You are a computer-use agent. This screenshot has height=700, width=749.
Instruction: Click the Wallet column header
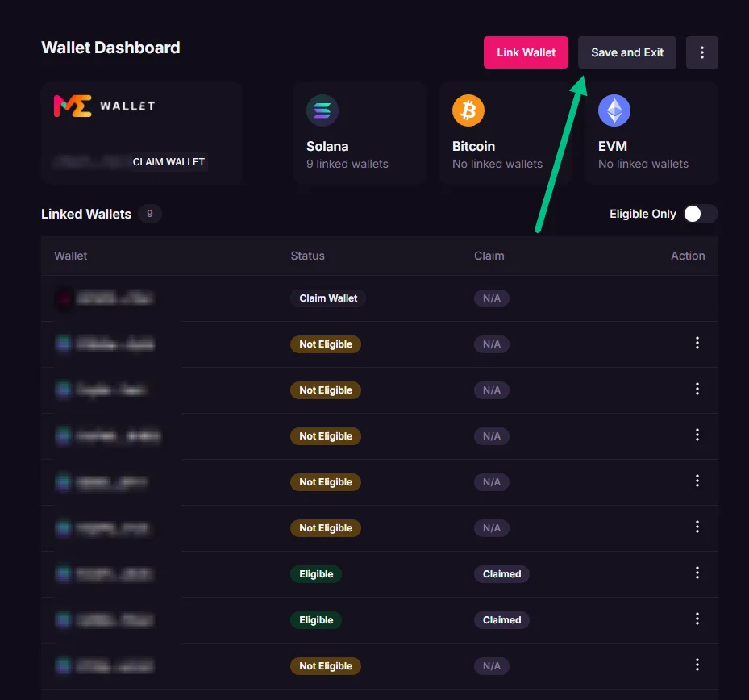(71, 256)
